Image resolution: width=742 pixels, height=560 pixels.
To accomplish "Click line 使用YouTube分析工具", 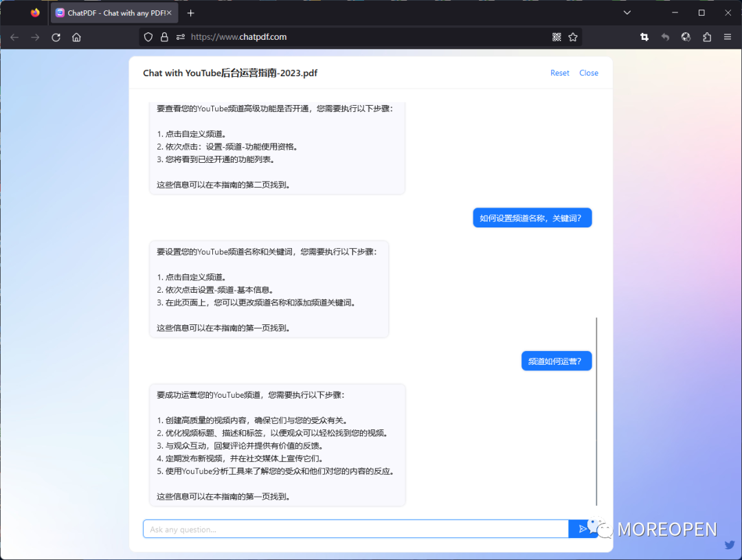I will click(276, 471).
